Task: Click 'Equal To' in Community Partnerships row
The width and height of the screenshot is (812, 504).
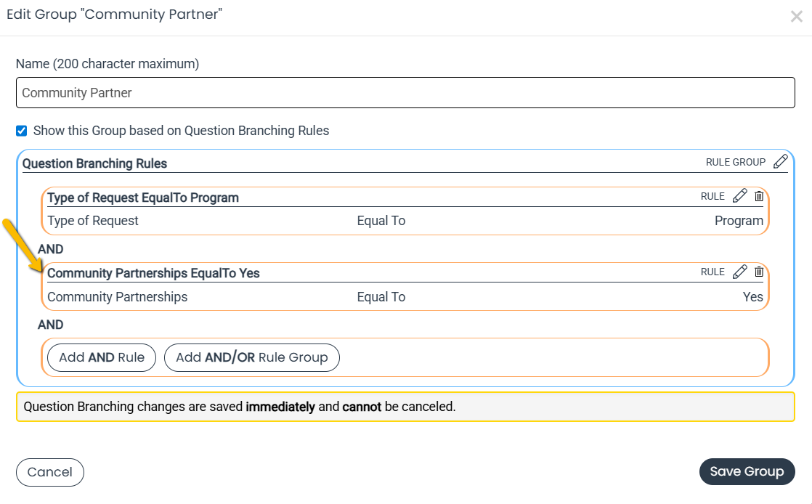Action: 381,297
